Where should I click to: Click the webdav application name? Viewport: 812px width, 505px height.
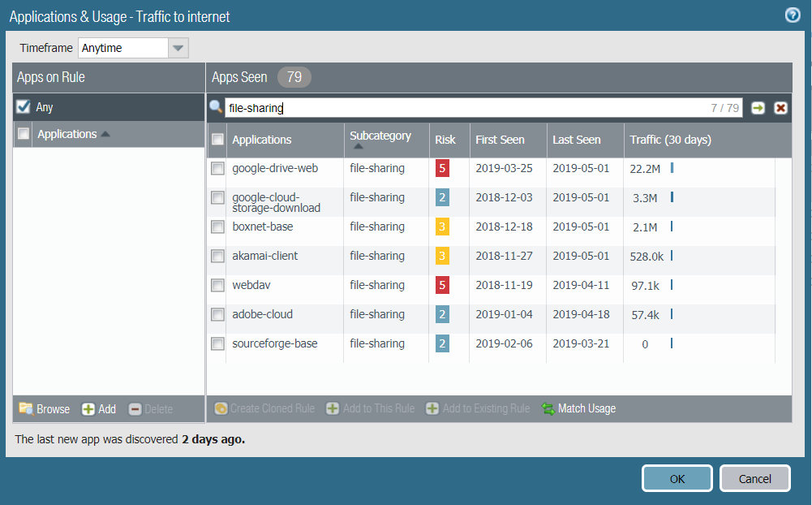(x=251, y=285)
